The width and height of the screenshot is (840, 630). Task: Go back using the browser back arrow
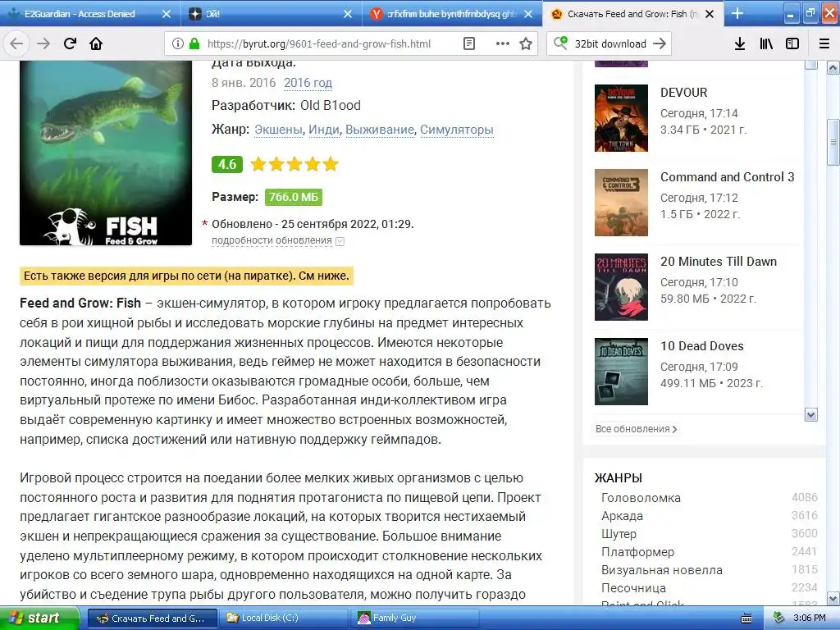click(x=16, y=44)
